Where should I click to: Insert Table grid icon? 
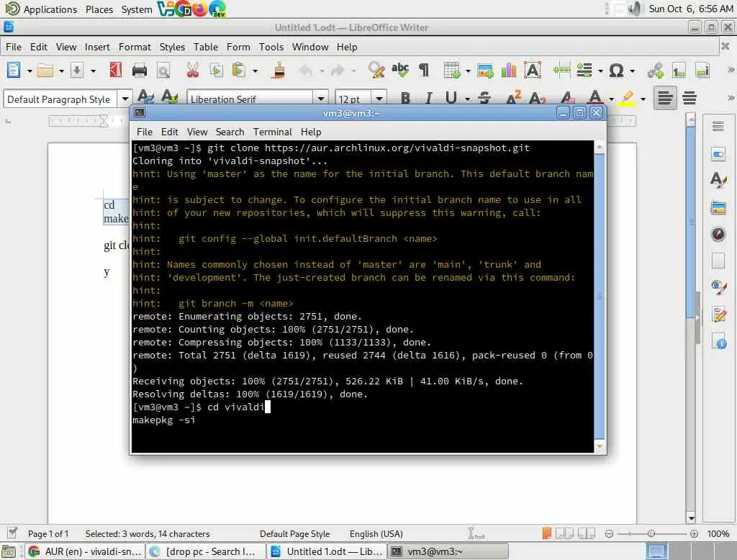[452, 71]
